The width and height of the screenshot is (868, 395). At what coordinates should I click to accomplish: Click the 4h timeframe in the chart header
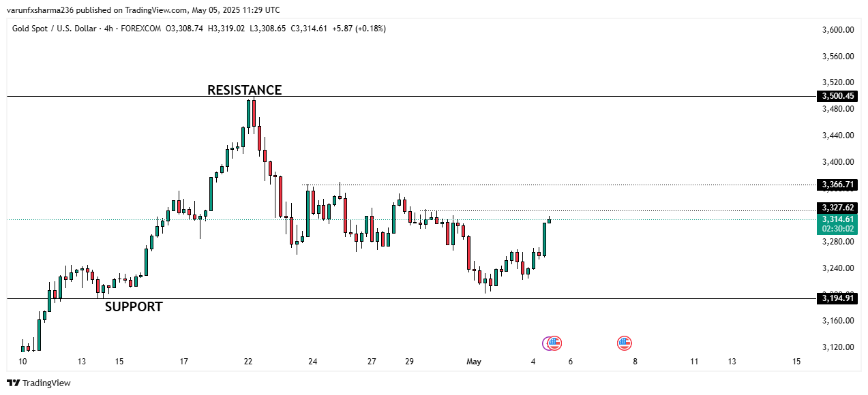[109, 29]
